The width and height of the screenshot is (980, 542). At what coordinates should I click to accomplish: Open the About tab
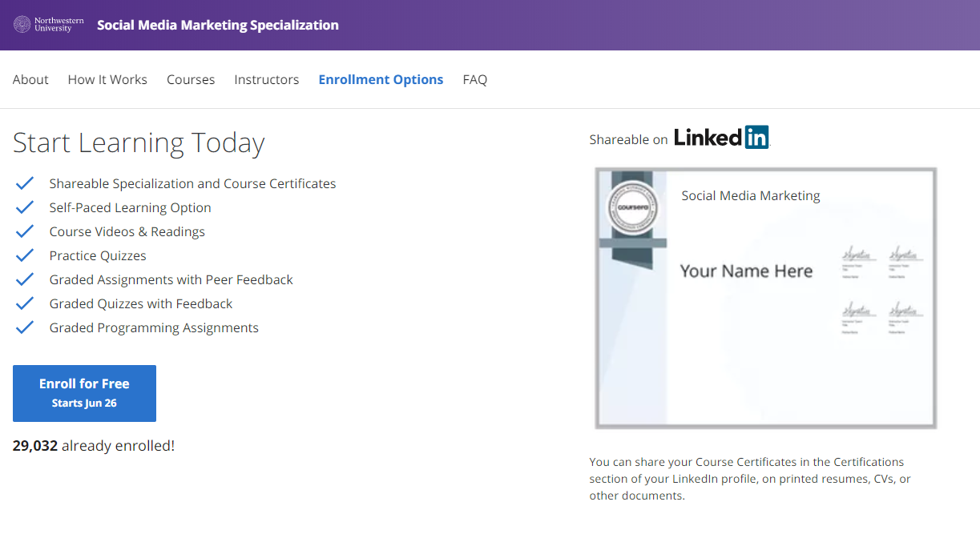[30, 79]
